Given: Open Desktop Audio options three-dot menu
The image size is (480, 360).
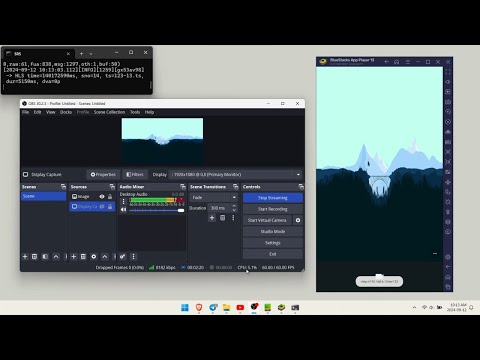Looking at the screenshot, I should point(124,201).
